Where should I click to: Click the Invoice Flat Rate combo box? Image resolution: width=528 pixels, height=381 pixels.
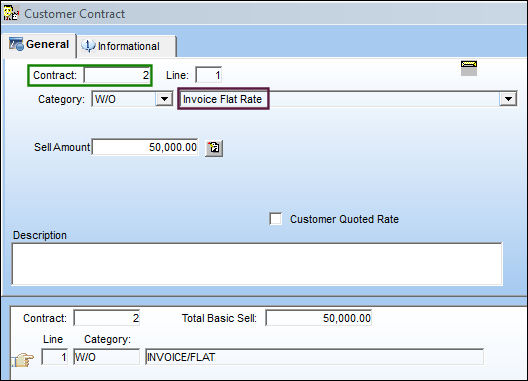(347, 99)
